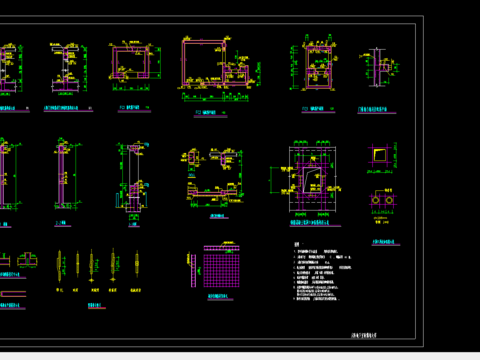Click the cyan caption under two-circle detail
This screenshot has height=360, width=480.
[386, 242]
